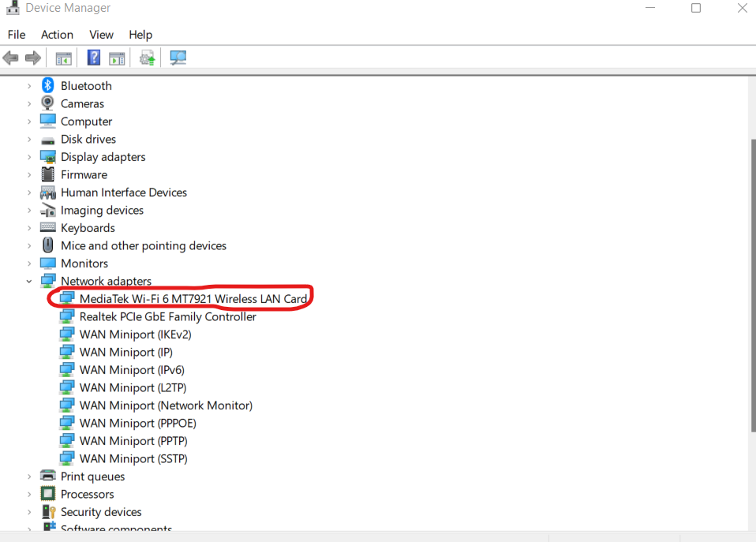The image size is (756, 542).
Task: Click the vertical scrollbar thumb
Action: (x=753, y=286)
